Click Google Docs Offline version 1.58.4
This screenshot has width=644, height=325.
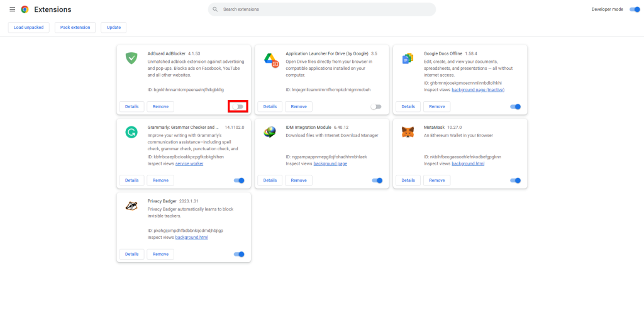(x=471, y=54)
